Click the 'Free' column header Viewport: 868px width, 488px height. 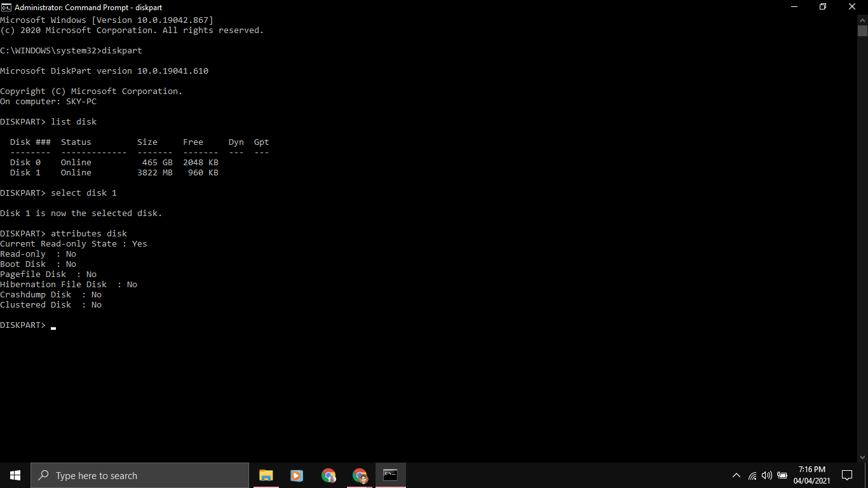193,142
